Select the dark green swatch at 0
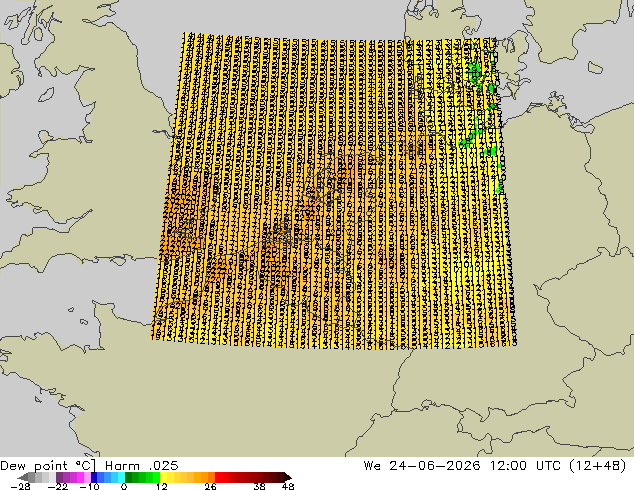Screen dimensions: 634x490 point(129,477)
